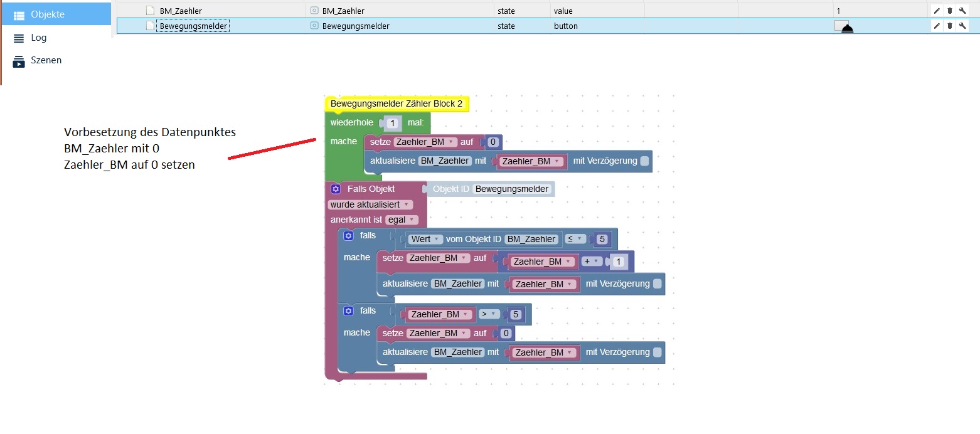
Task: Click the pencil edit icon for BM_Zaehler row
Action: [x=937, y=11]
